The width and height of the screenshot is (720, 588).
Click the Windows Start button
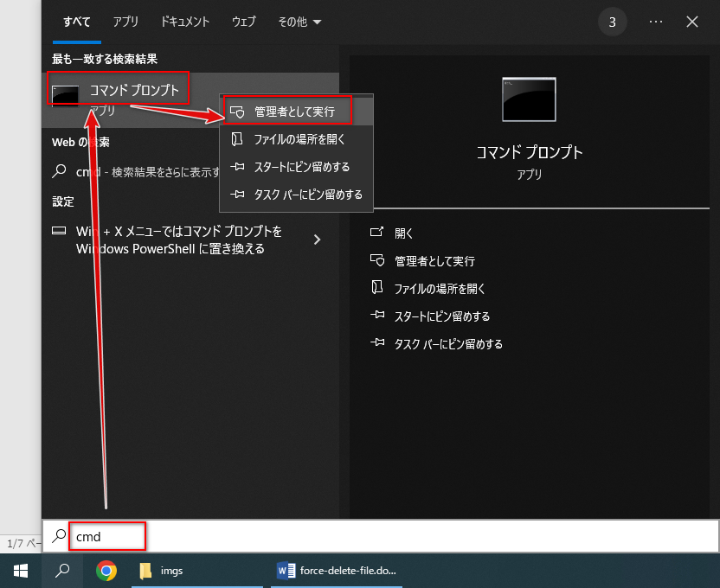point(20,571)
